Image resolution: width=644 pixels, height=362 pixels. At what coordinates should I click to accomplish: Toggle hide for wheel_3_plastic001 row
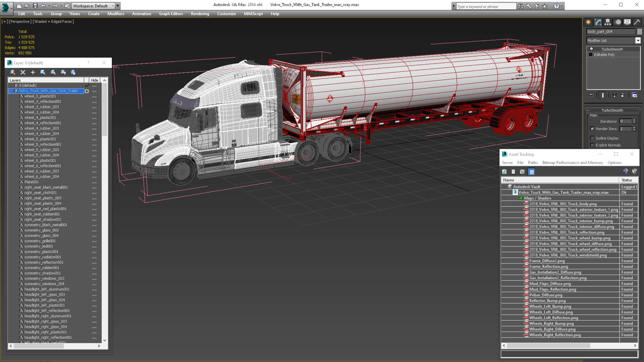[94, 97]
